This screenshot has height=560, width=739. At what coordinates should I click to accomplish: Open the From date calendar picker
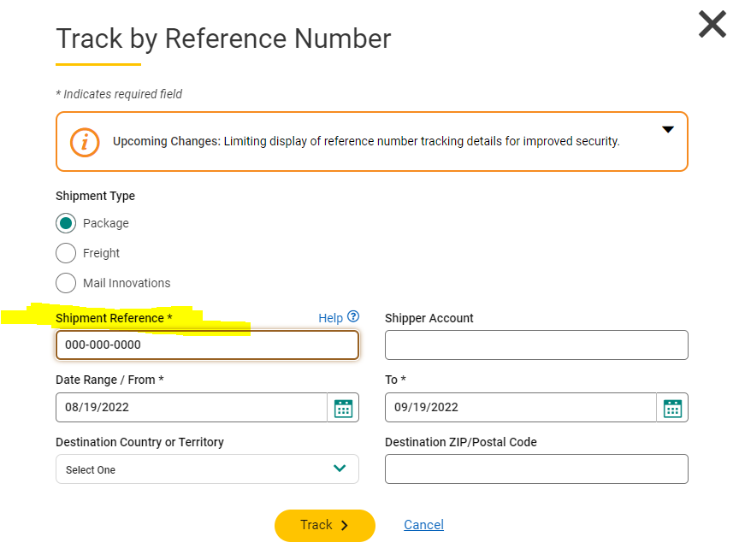343,408
